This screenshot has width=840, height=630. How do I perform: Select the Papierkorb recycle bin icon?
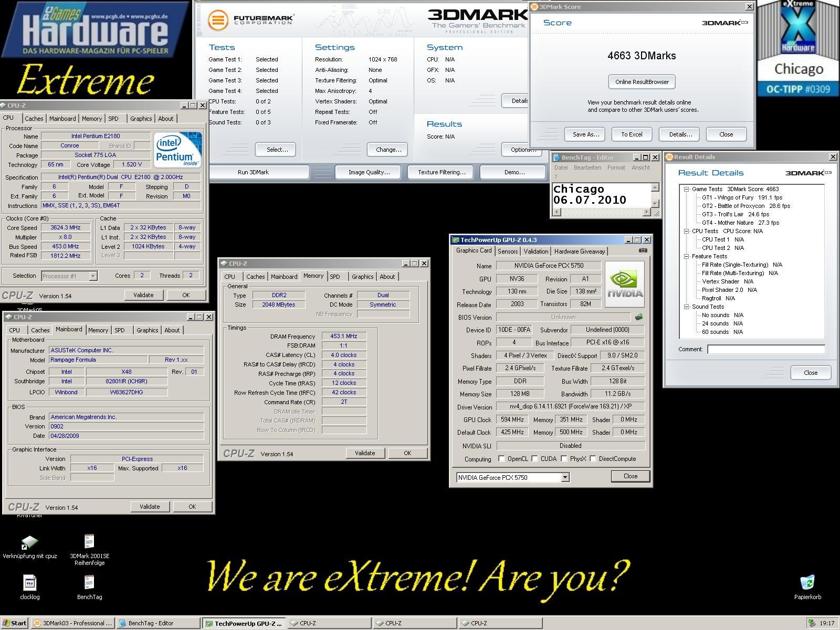[x=807, y=587]
